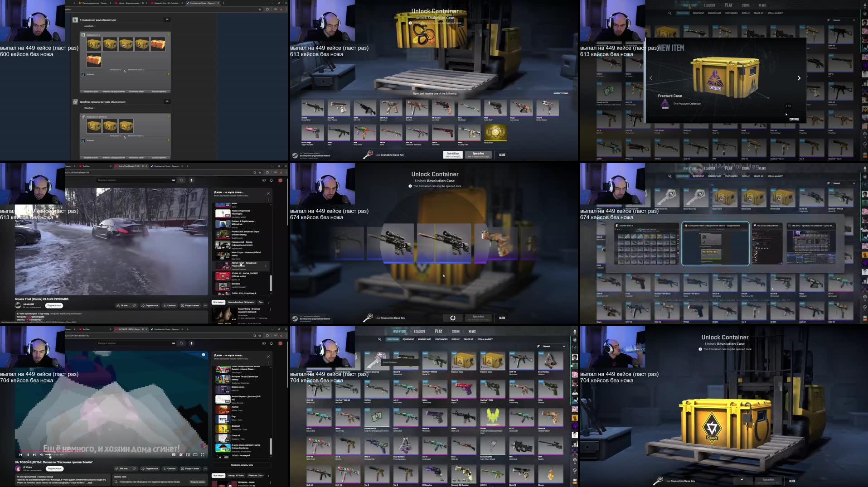Image resolution: width=868 pixels, height=487 pixels.
Task: Open playlist options menu beside ЗА ТОБОЙ ЦВЕТЫ video
Action: pyautogui.click(x=268, y=362)
